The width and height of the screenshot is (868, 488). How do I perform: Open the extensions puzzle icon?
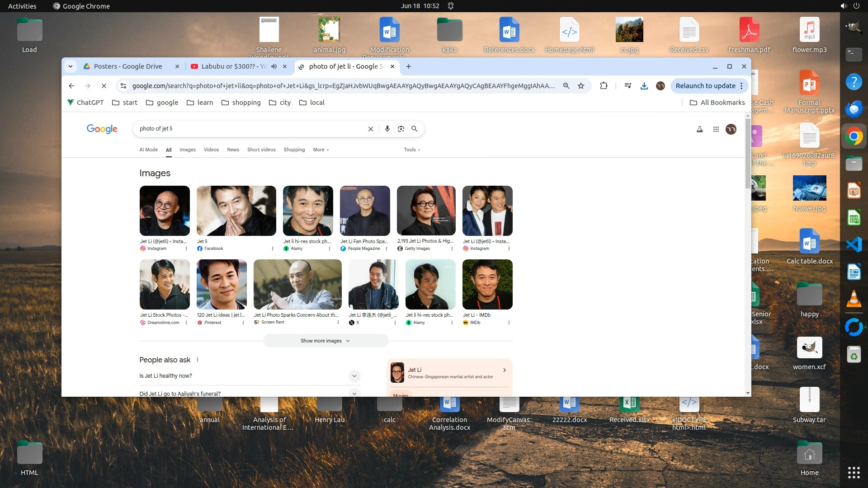coord(604,86)
